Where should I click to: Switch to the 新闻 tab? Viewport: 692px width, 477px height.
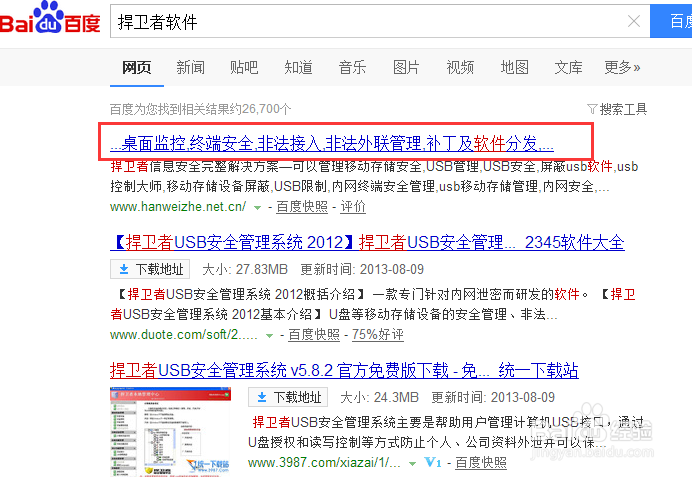tap(191, 68)
